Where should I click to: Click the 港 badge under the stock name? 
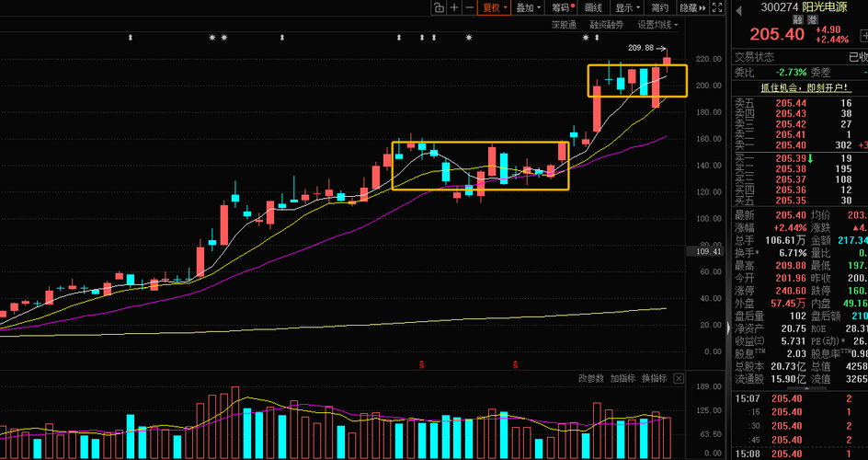tap(812, 19)
